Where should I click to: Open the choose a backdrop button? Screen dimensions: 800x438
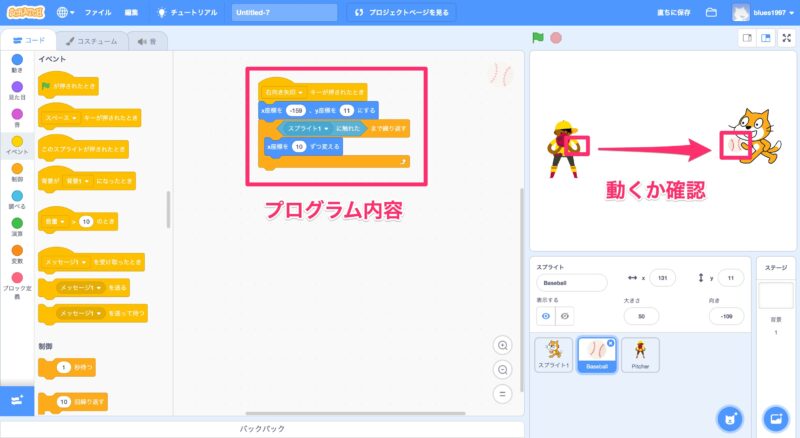coord(775,416)
